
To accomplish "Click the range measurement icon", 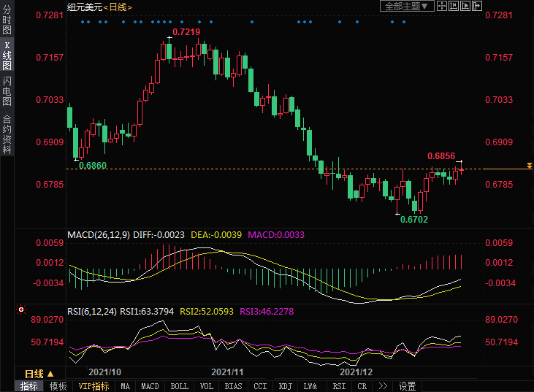I will 455,6.
